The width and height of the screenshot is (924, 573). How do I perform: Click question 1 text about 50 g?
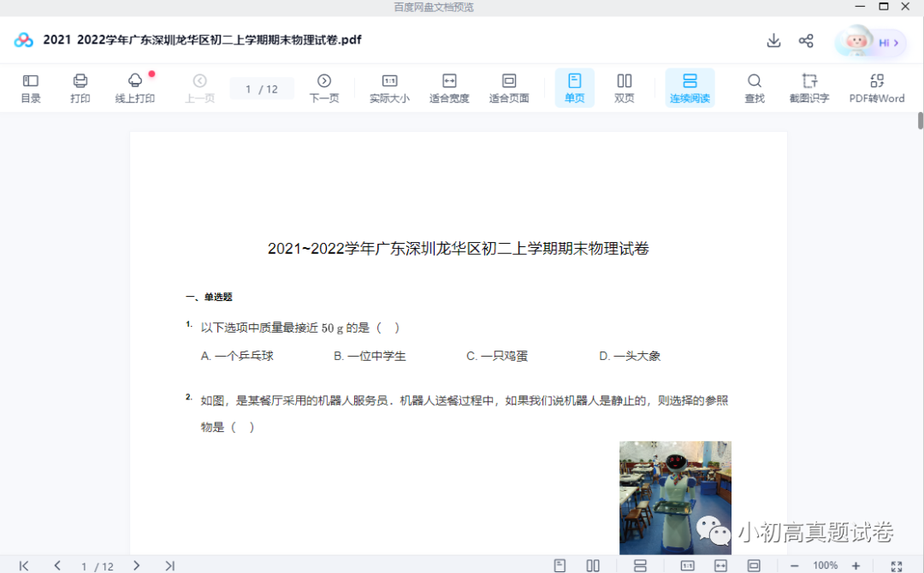pos(300,328)
